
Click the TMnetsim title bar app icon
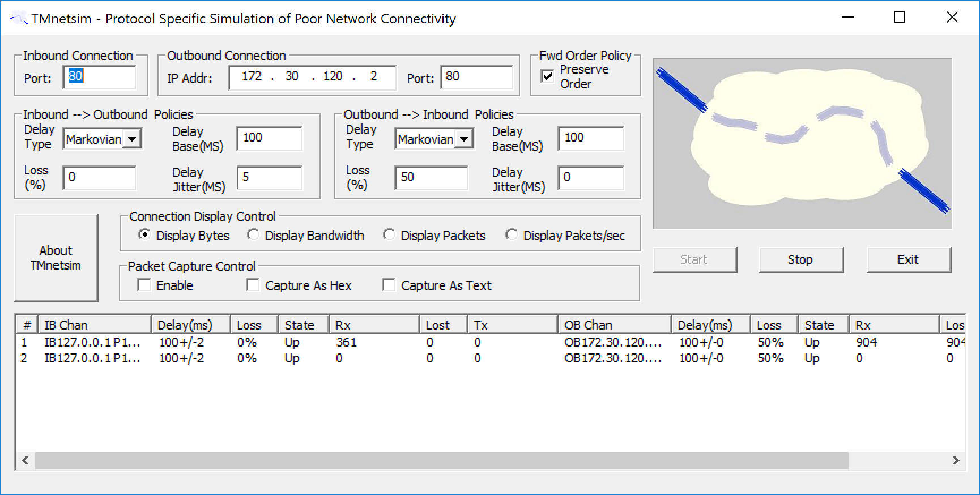[x=18, y=19]
